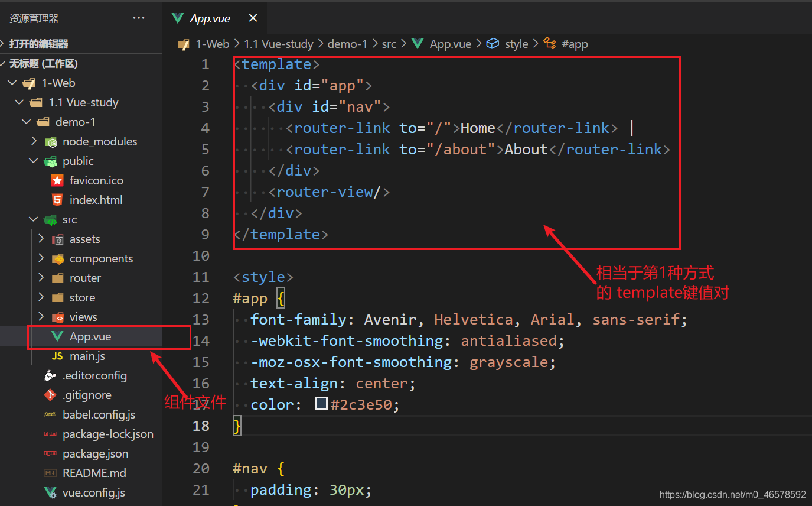Expand the node_modules folder chevron
Image resolution: width=812 pixels, height=506 pixels.
point(34,141)
